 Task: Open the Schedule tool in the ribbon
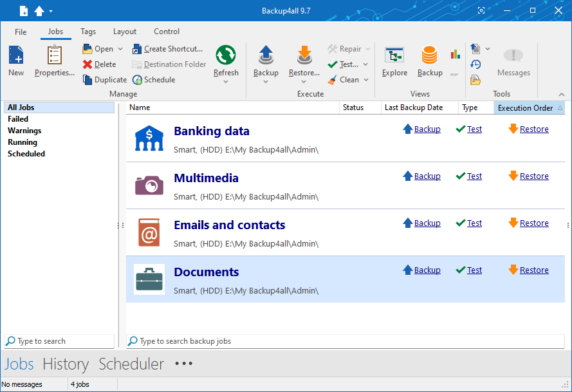point(154,80)
